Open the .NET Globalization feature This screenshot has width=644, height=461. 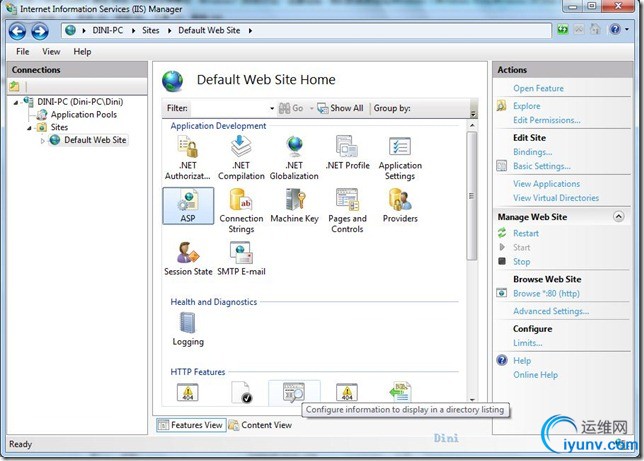pyautogui.click(x=294, y=158)
